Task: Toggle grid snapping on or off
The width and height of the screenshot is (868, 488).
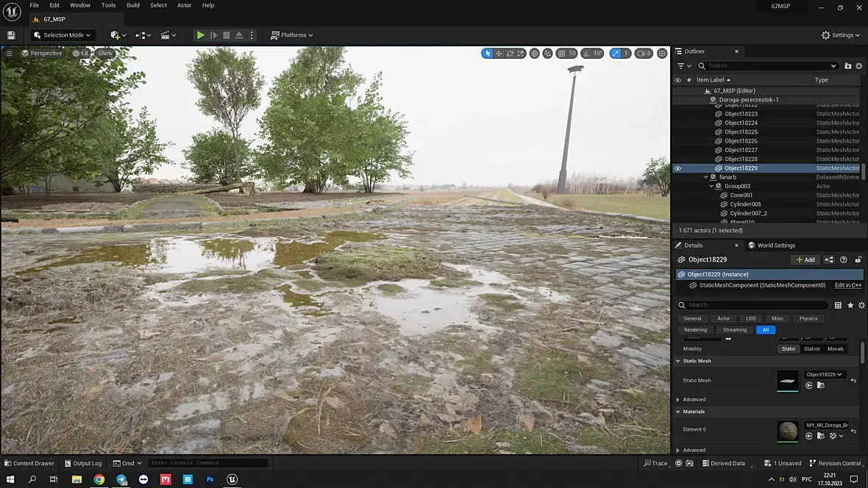Action: click(561, 53)
